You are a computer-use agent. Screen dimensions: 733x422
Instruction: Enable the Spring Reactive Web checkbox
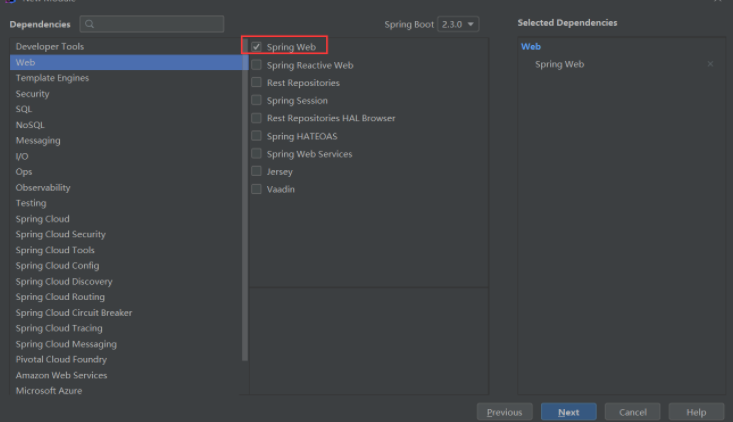pos(256,65)
